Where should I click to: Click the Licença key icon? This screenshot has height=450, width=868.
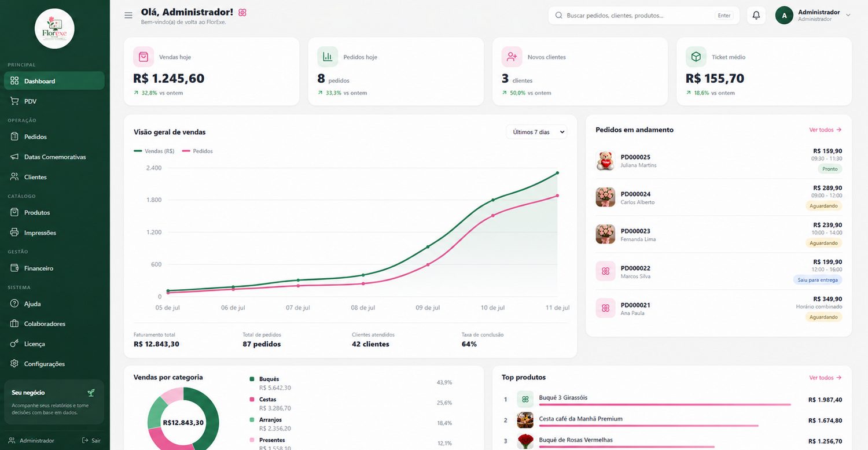pos(14,344)
